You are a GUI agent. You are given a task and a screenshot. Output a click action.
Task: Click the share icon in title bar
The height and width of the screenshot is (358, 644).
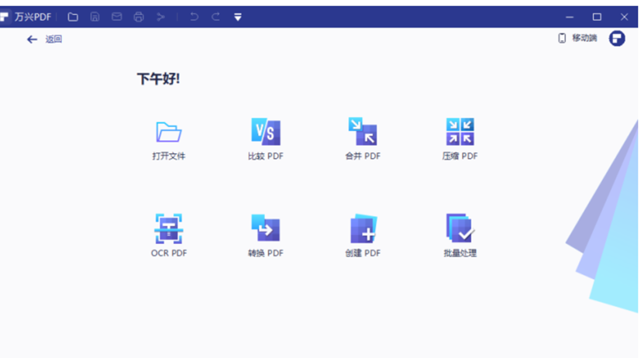click(160, 17)
